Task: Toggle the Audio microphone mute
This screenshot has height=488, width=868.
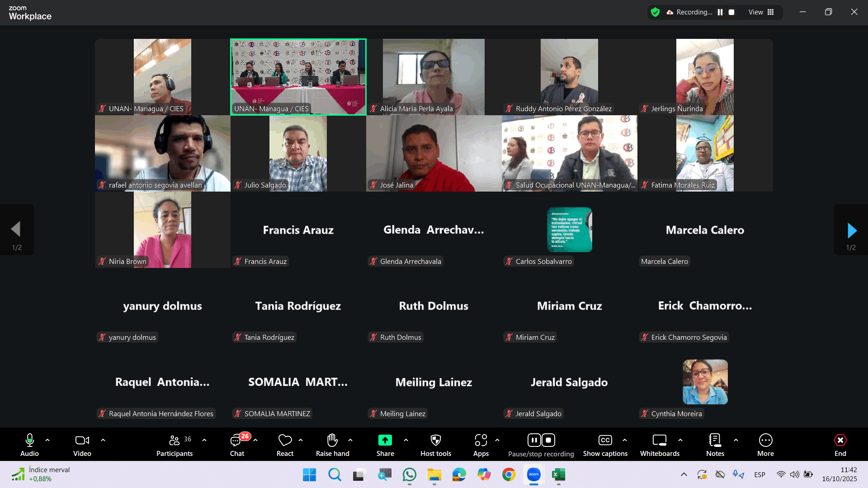Action: click(x=29, y=440)
